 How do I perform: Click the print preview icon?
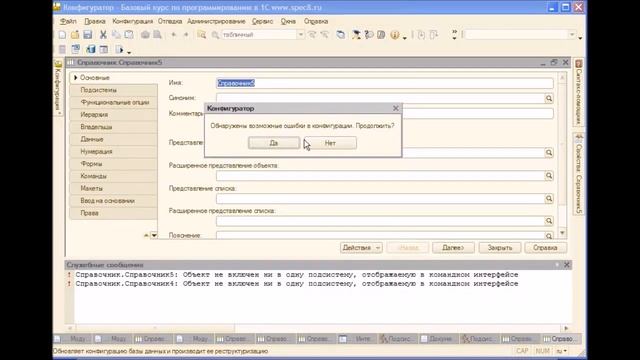point(157,35)
